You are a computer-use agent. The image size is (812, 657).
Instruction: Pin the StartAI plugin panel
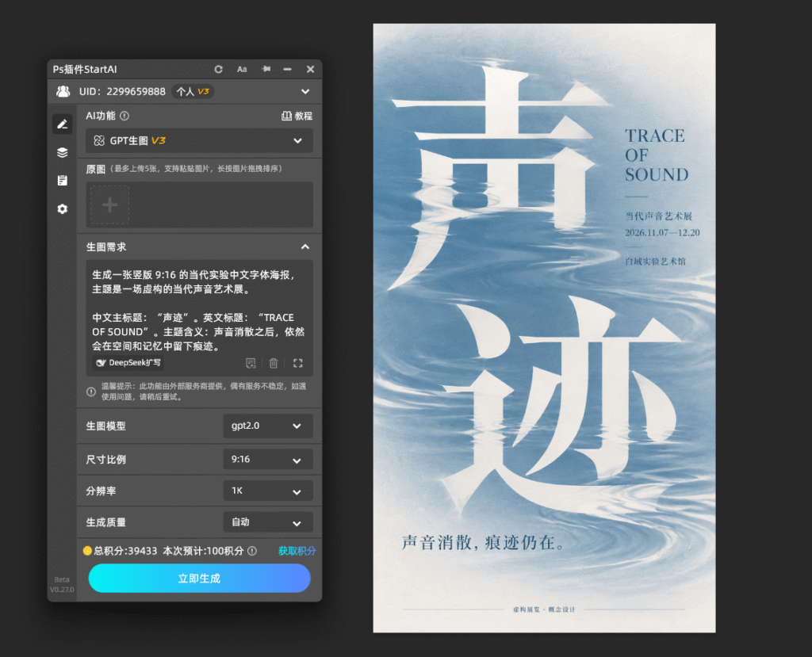point(266,69)
